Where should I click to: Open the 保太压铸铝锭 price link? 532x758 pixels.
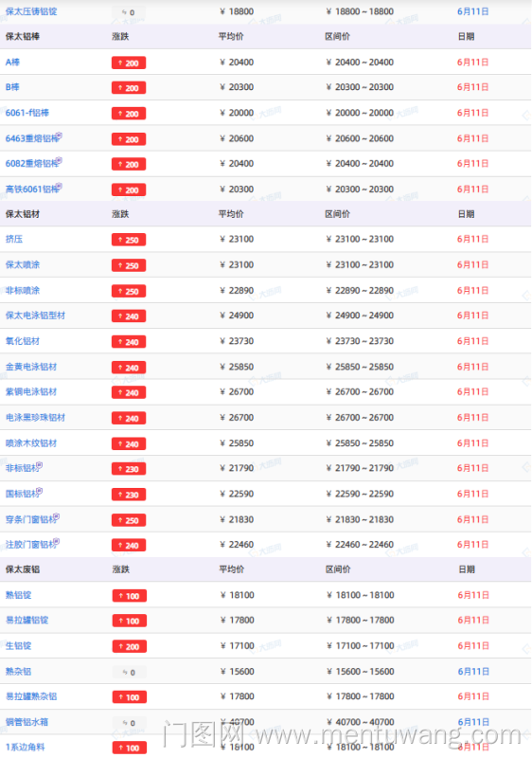(31, 11)
